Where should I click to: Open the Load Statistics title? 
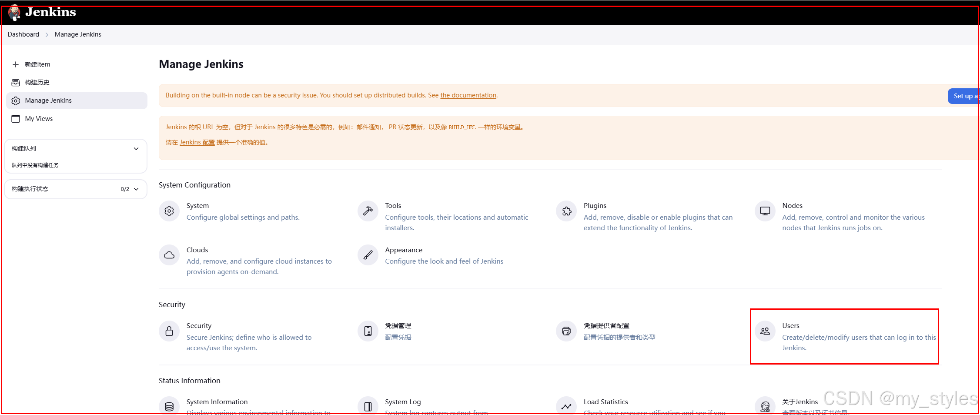(605, 402)
